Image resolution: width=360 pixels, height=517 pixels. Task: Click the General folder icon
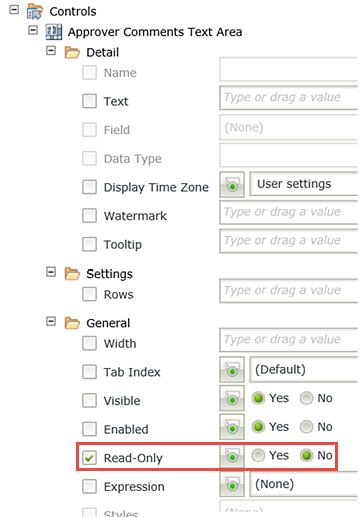[x=72, y=323]
